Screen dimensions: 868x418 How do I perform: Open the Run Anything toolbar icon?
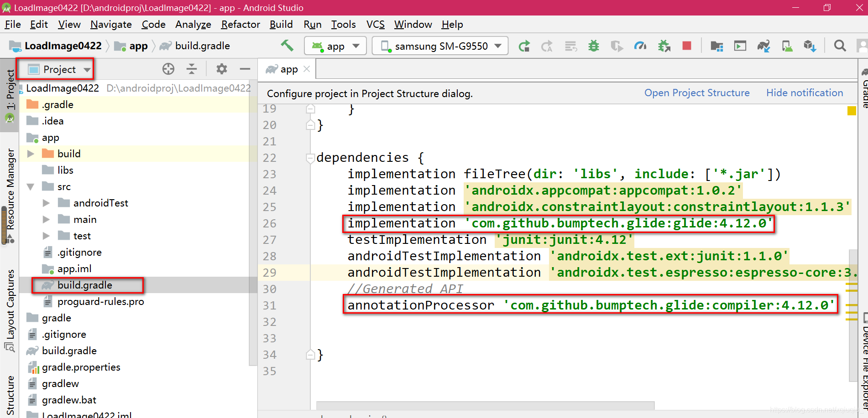[740, 46]
